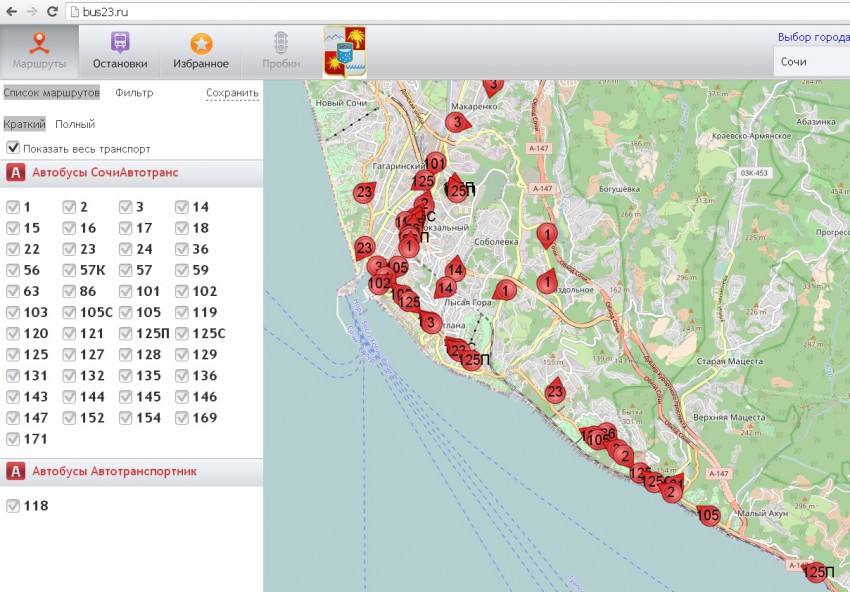This screenshot has height=592, width=850.
Task: Open the Остановки stops icon
Action: 120,43
